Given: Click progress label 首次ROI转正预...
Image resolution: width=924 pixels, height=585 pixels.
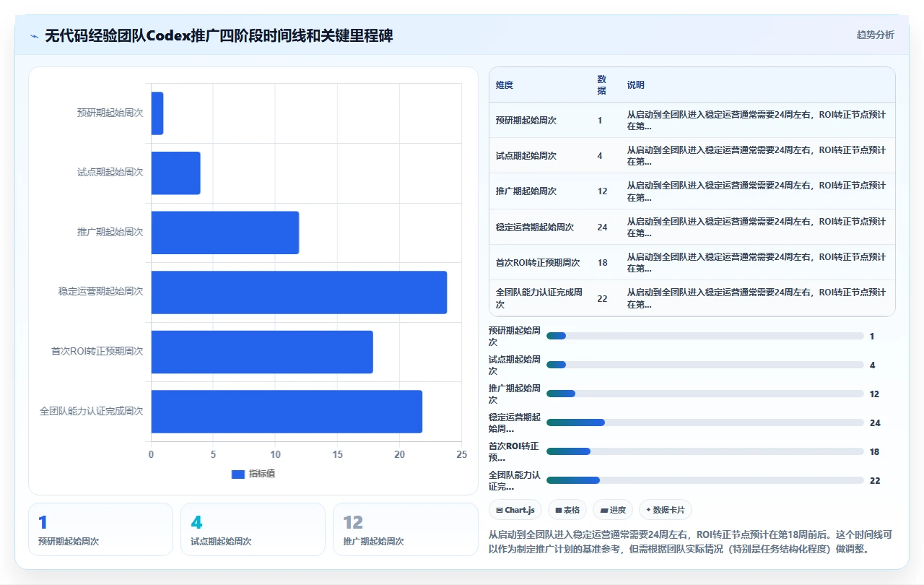Looking at the screenshot, I should pyautogui.click(x=514, y=451).
